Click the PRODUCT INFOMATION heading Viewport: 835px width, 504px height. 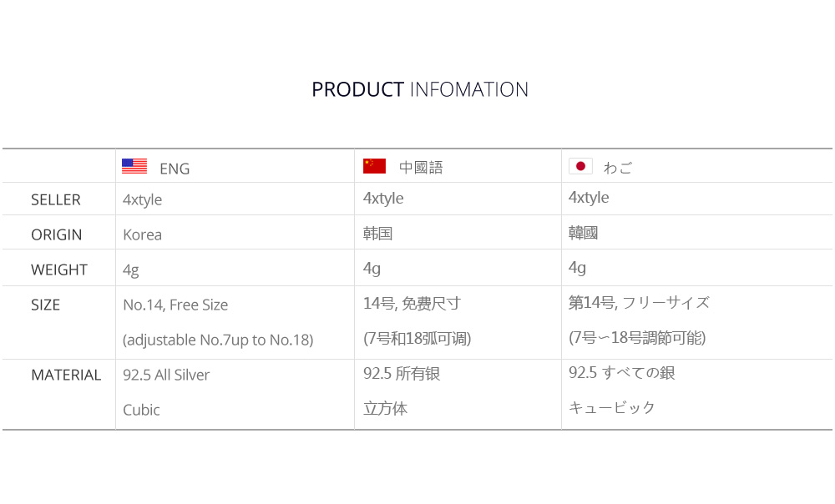420,89
